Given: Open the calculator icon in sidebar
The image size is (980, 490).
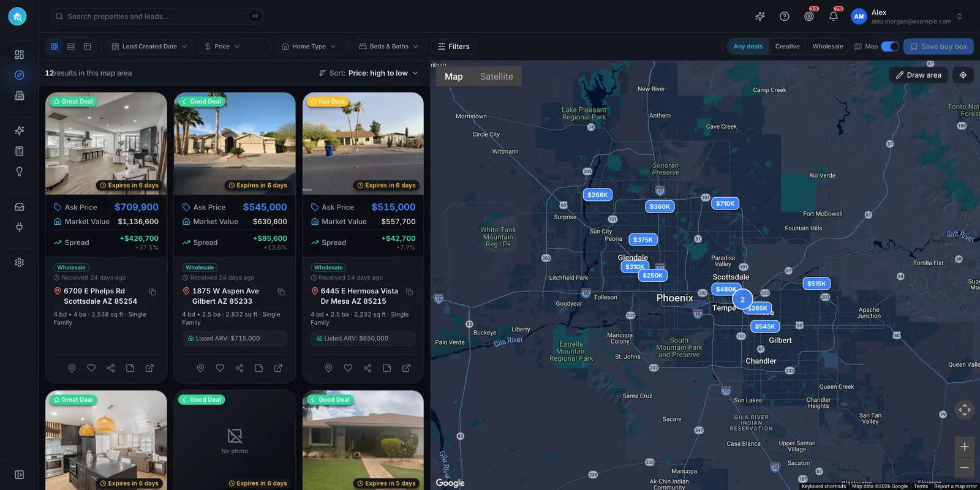Looking at the screenshot, I should (x=20, y=151).
